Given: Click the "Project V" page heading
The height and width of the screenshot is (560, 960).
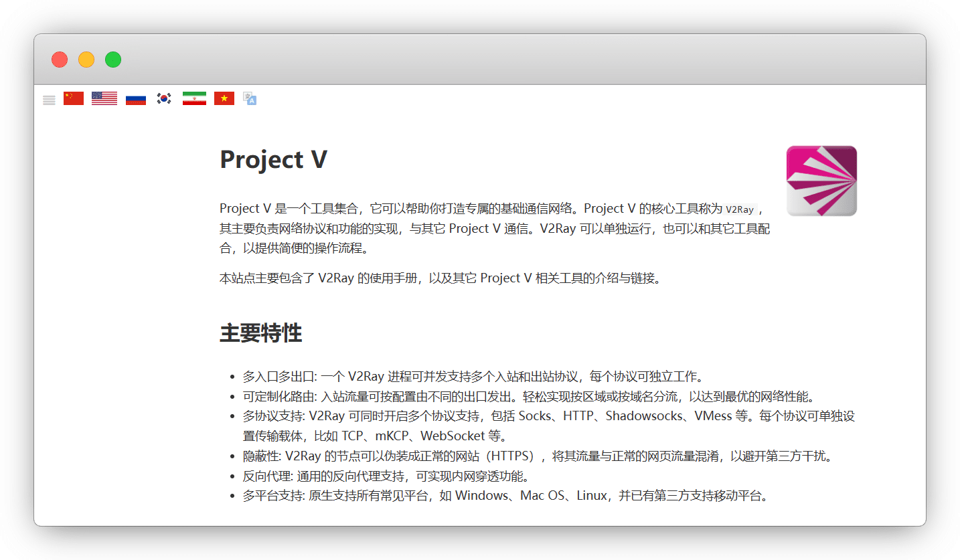Looking at the screenshot, I should click(x=273, y=159).
